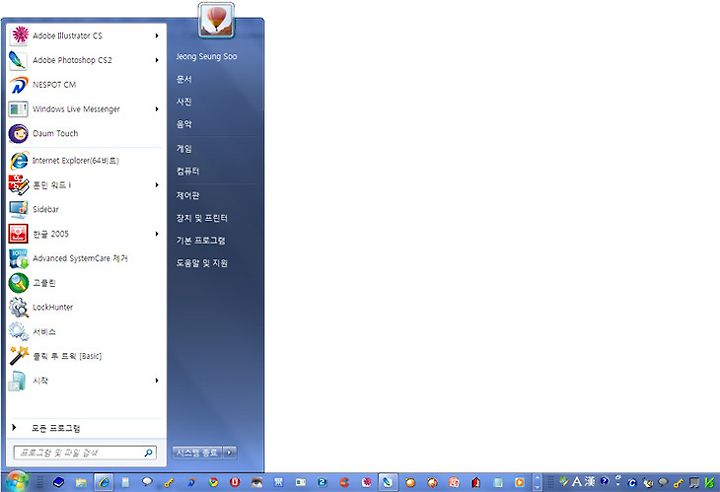Open the file explorer folder on taskbar

[81, 482]
